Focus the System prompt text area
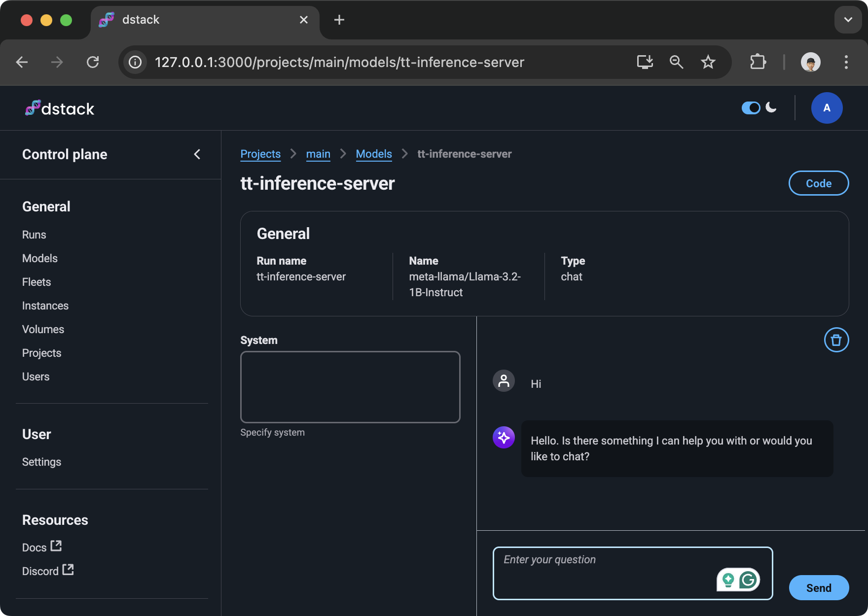 tap(350, 387)
